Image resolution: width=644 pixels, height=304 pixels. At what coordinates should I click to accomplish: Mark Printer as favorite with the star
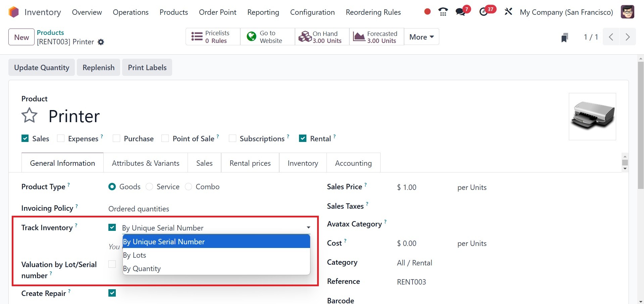(30, 116)
